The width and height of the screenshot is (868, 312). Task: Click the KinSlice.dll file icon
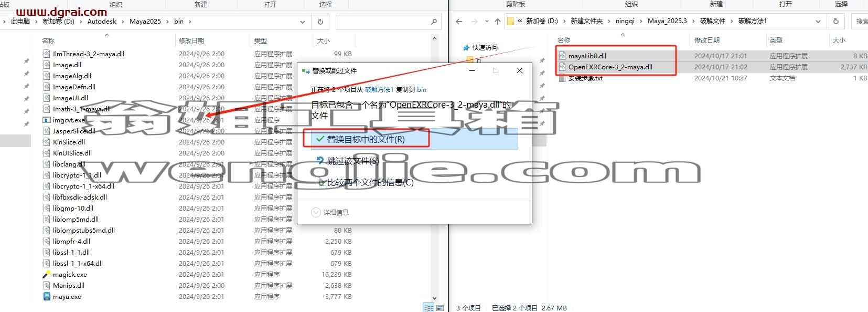tap(47, 142)
